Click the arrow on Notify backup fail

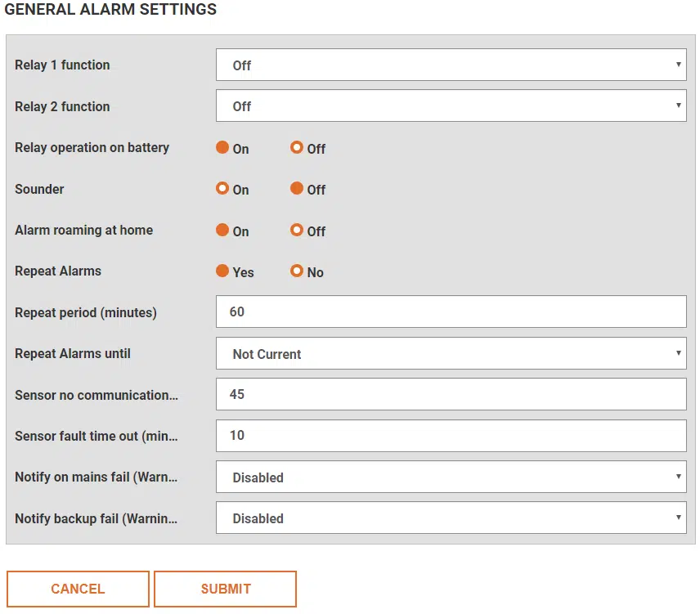coord(679,518)
